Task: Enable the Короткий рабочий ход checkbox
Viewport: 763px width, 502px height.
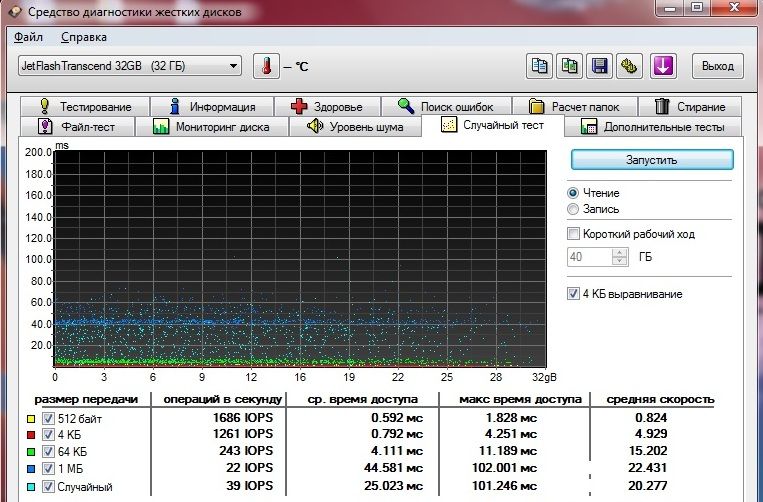Action: (x=574, y=234)
